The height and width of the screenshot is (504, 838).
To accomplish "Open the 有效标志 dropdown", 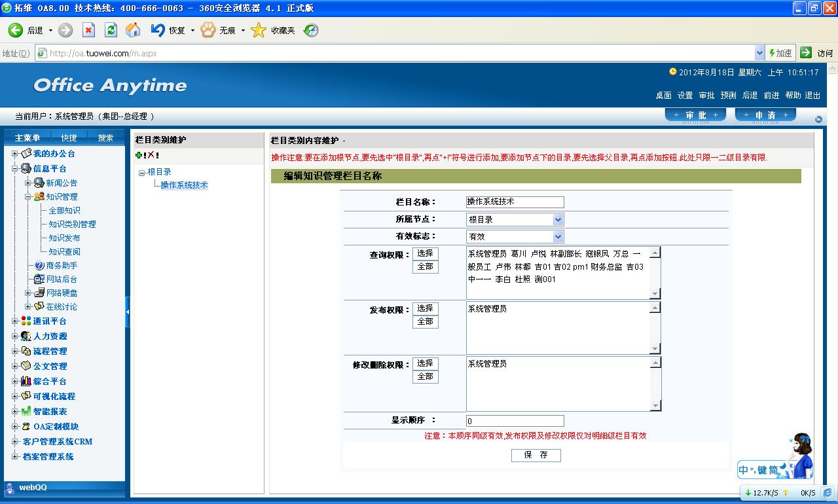I will point(558,237).
